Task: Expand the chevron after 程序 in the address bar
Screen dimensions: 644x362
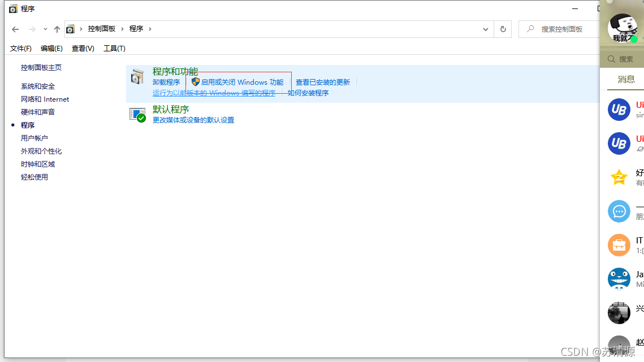Action: tap(150, 29)
